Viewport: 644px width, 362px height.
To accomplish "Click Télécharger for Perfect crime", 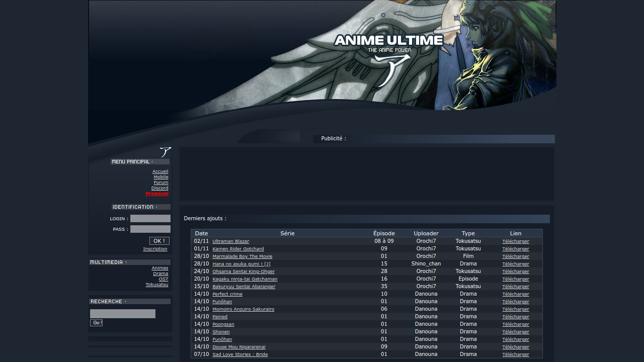I will [x=516, y=294].
